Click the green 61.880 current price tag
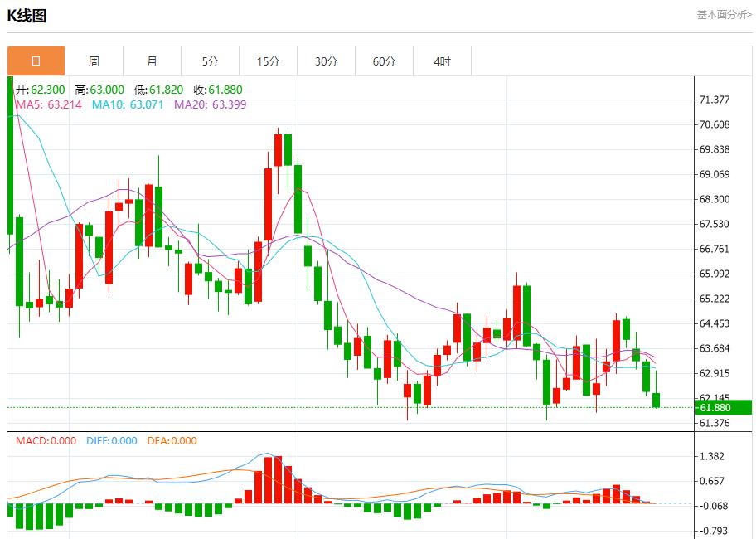 coord(718,407)
